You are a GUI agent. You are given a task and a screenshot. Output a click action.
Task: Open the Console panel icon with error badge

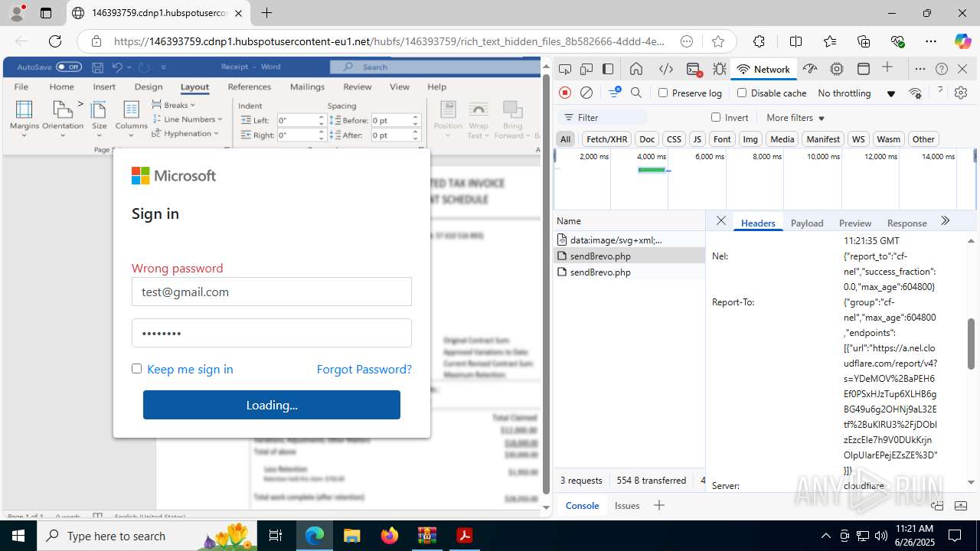pyautogui.click(x=694, y=69)
